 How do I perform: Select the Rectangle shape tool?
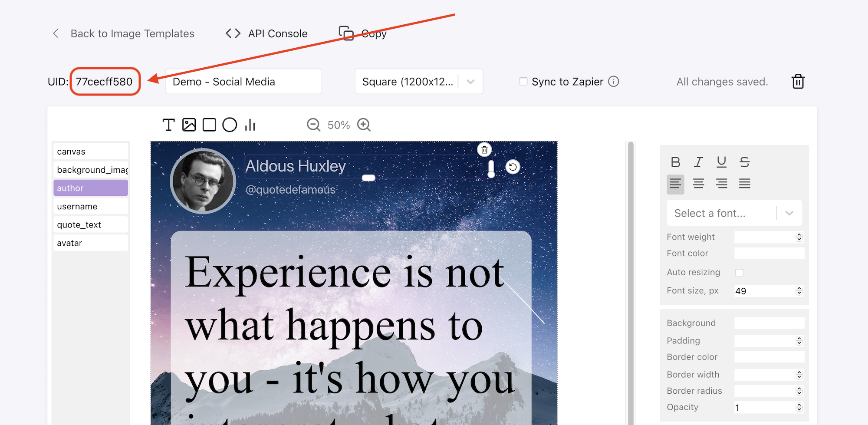209,125
